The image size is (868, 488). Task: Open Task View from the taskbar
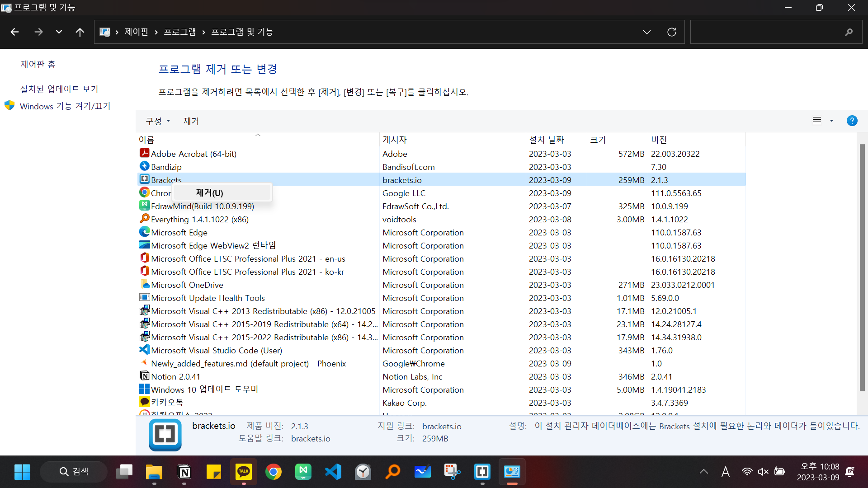(x=124, y=472)
